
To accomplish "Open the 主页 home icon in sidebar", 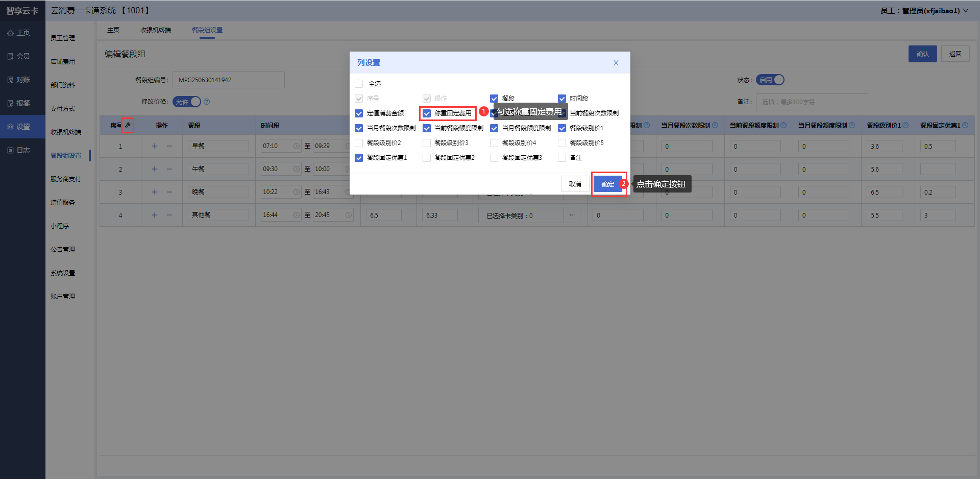I will (x=18, y=33).
